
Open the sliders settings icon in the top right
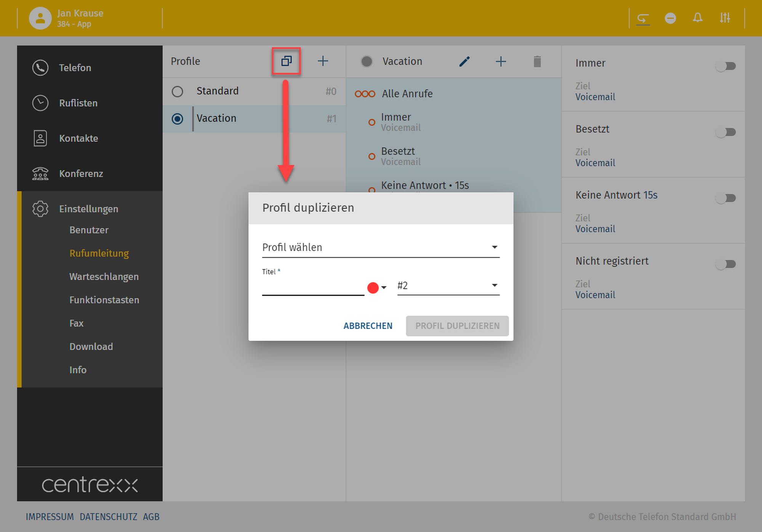725,18
